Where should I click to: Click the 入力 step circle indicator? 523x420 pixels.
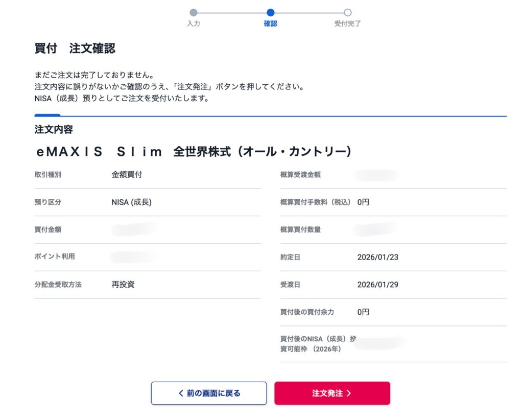pyautogui.click(x=193, y=12)
